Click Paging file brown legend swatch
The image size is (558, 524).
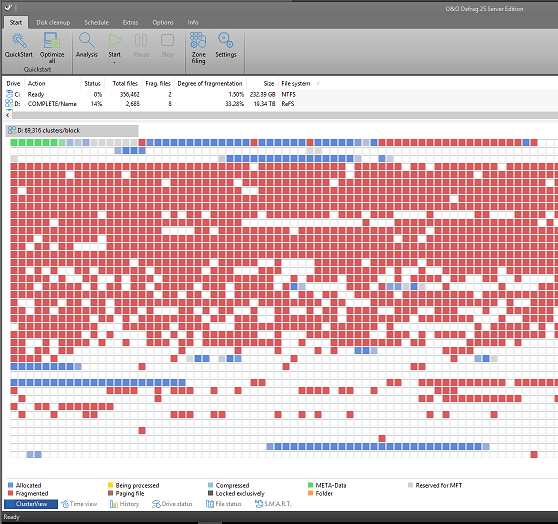point(110,493)
